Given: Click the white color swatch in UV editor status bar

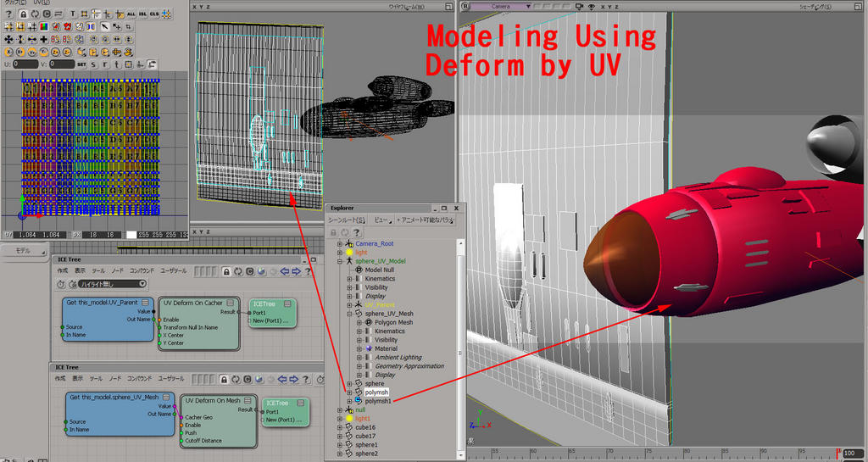Looking at the screenshot, I should point(131,235).
